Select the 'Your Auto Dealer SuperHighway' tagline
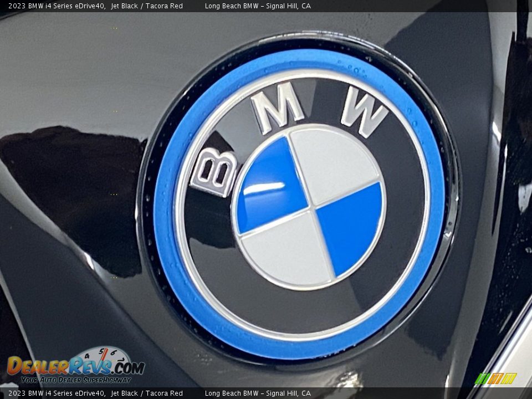 (x=75, y=380)
